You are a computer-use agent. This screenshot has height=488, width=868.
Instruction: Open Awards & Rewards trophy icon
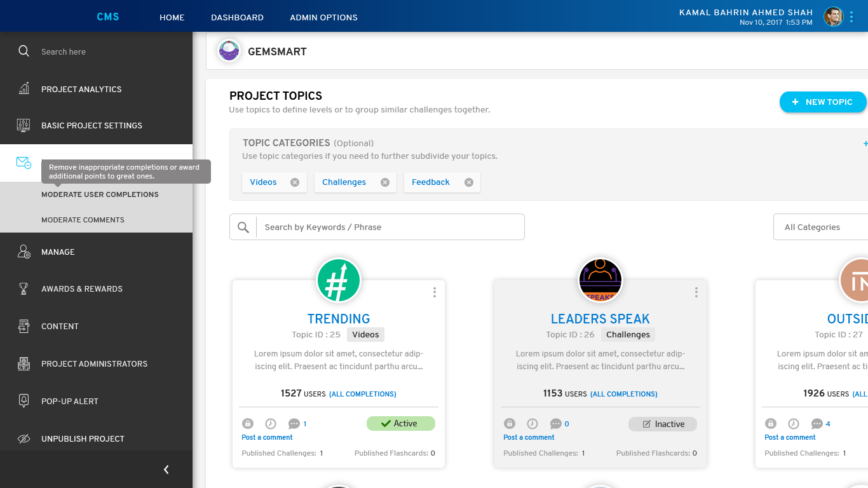[x=24, y=288]
